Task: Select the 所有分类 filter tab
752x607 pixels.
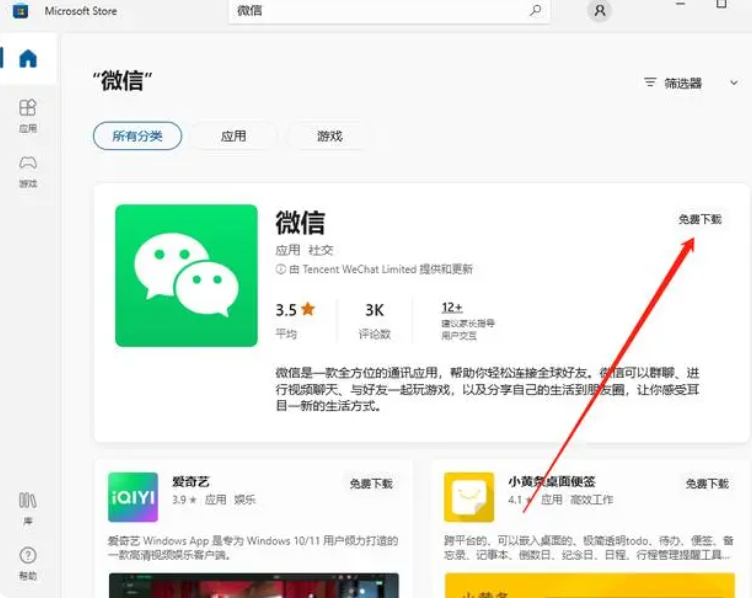Action: point(137,136)
